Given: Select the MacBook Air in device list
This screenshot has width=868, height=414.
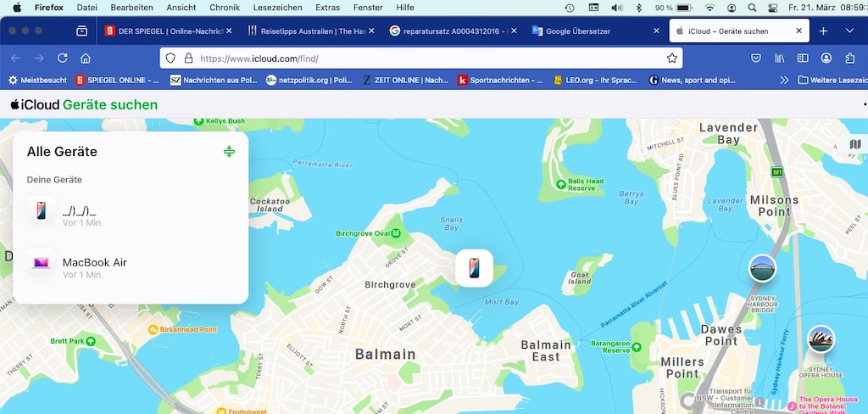Looking at the screenshot, I should (x=94, y=263).
